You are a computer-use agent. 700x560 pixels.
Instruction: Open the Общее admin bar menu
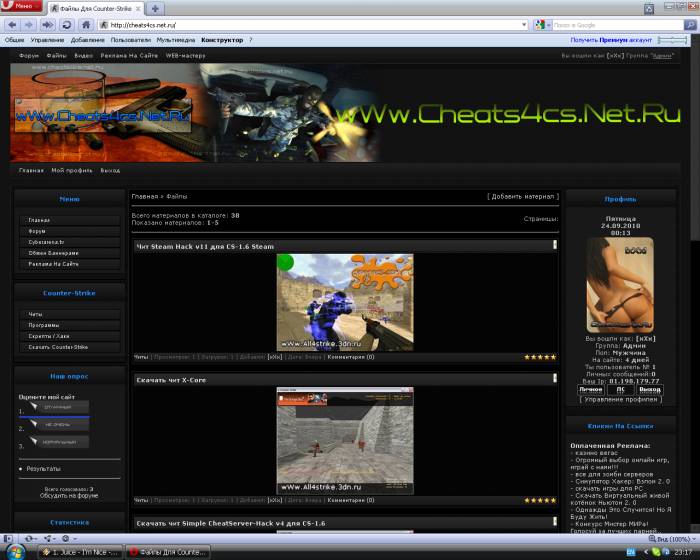[x=14, y=40]
